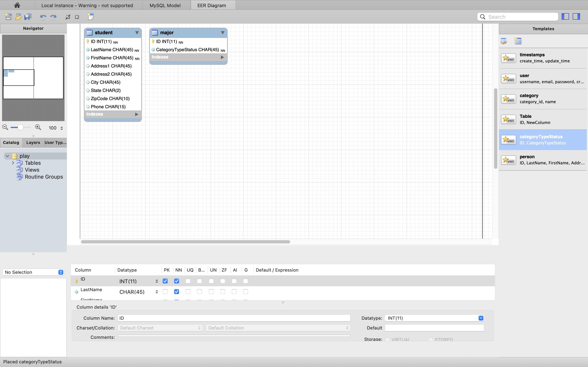Viewport: 588px width, 367px height.
Task: Select the person template in Templates panel
Action: pos(543,159)
